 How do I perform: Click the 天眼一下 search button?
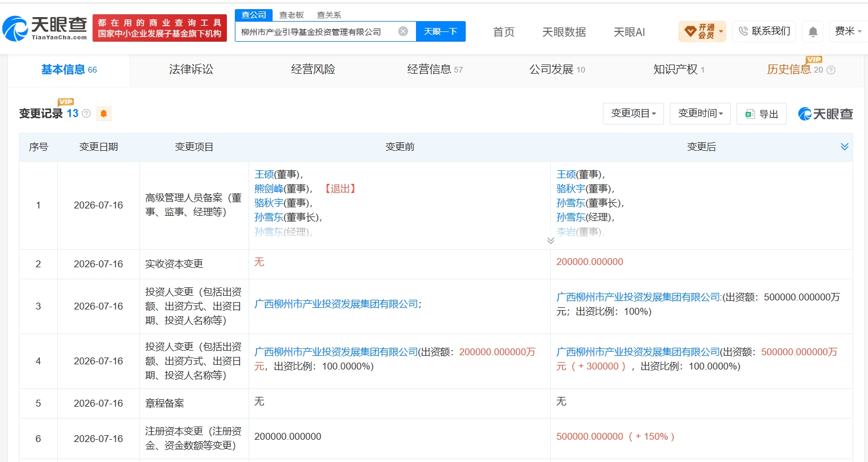point(441,31)
